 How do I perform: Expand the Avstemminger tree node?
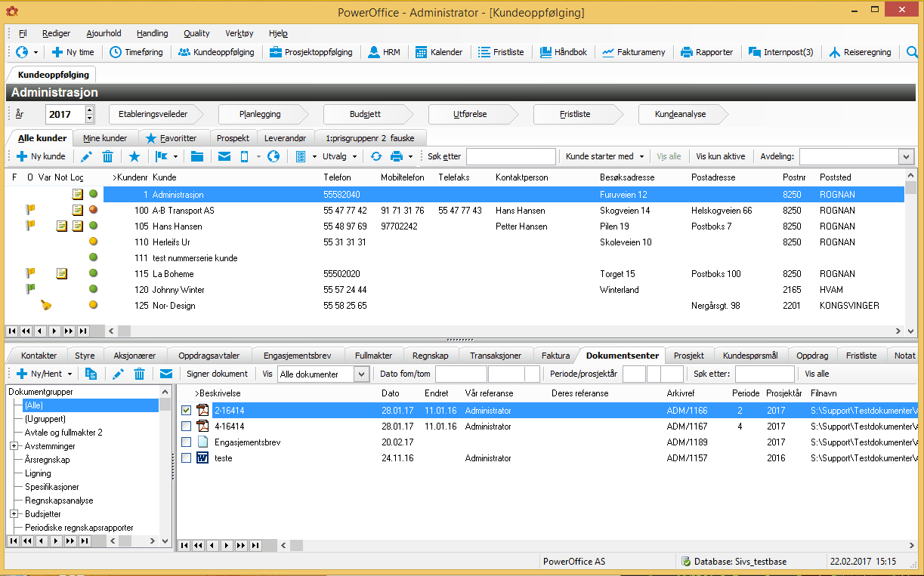coord(14,446)
